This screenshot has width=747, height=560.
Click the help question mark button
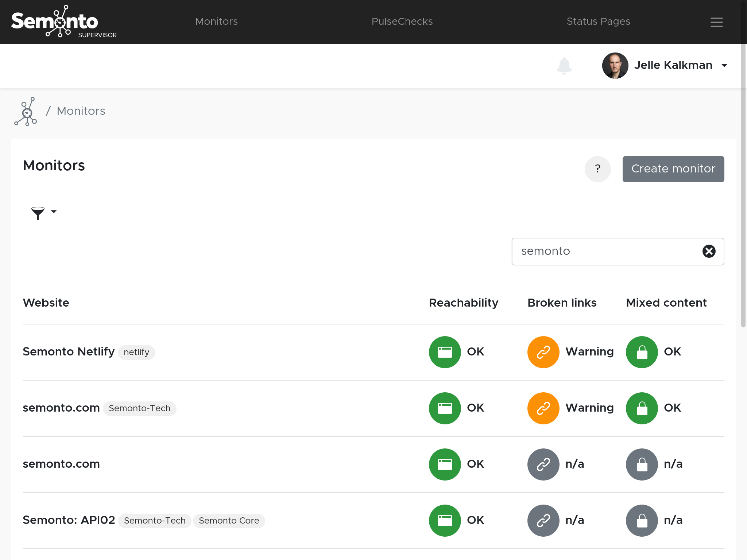click(597, 169)
